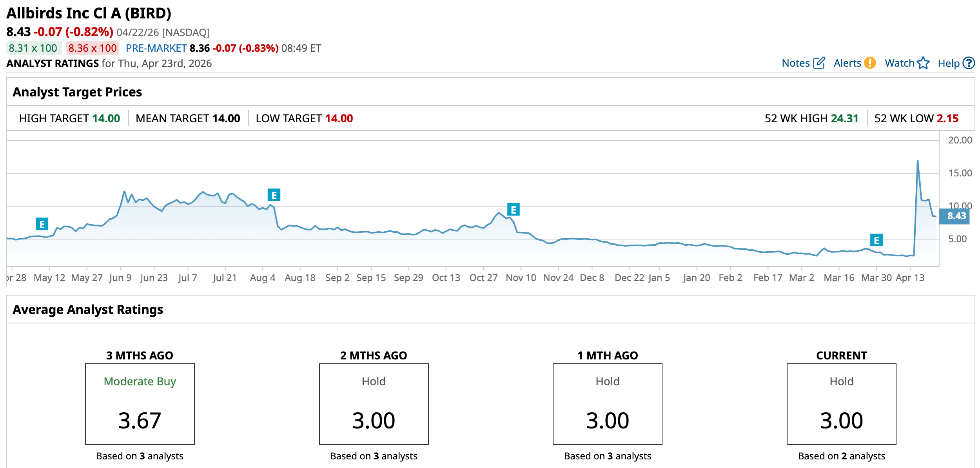This screenshot has height=468, width=980.
Task: Click the red ask 8.36 x 100 badge
Action: tap(93, 48)
